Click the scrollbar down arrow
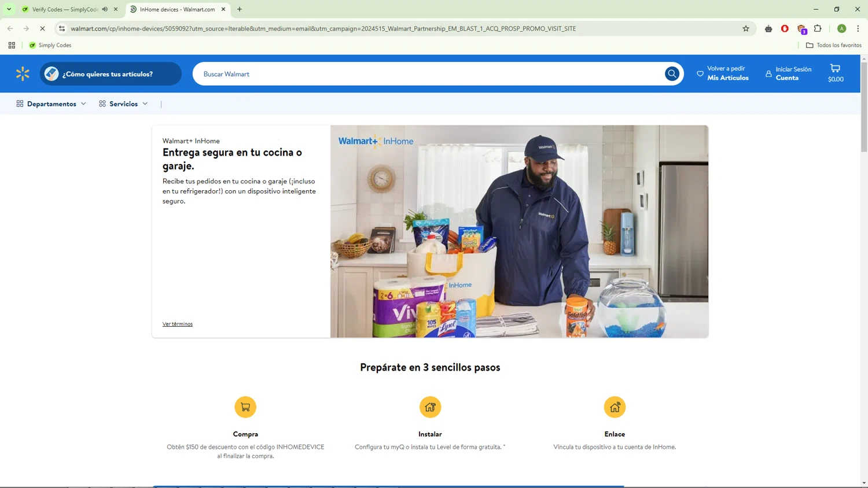Screen dimensions: 868x488 point(864,483)
